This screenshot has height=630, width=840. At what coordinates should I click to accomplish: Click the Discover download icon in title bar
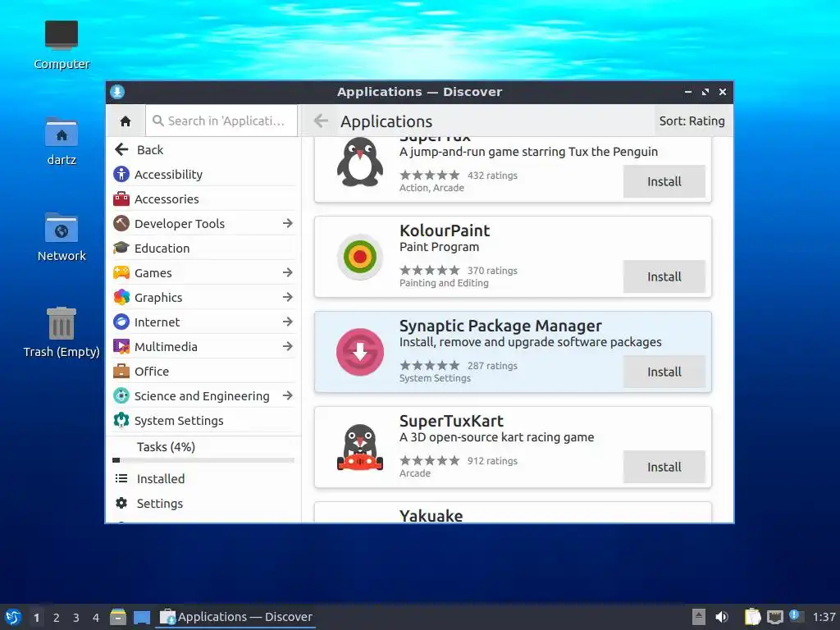coord(117,92)
